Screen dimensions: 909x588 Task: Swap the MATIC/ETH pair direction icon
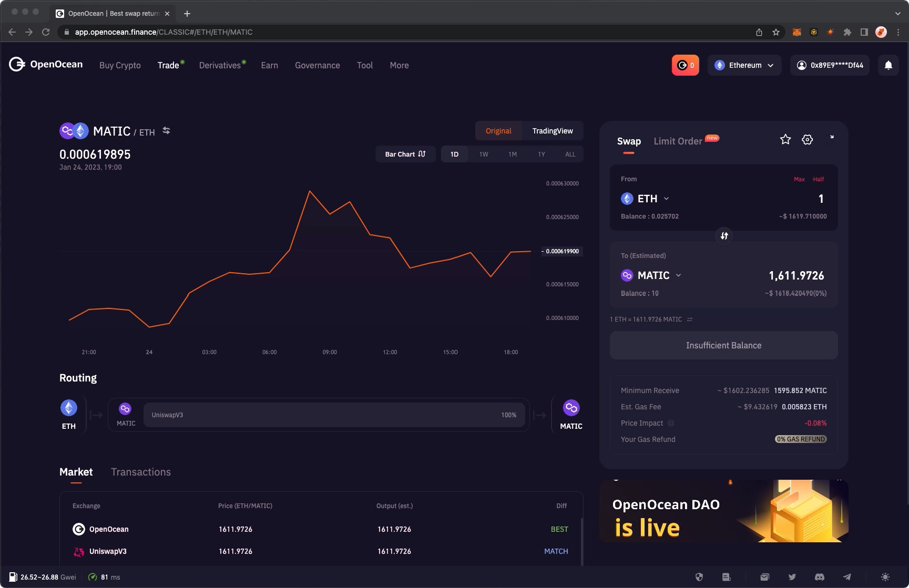(166, 130)
